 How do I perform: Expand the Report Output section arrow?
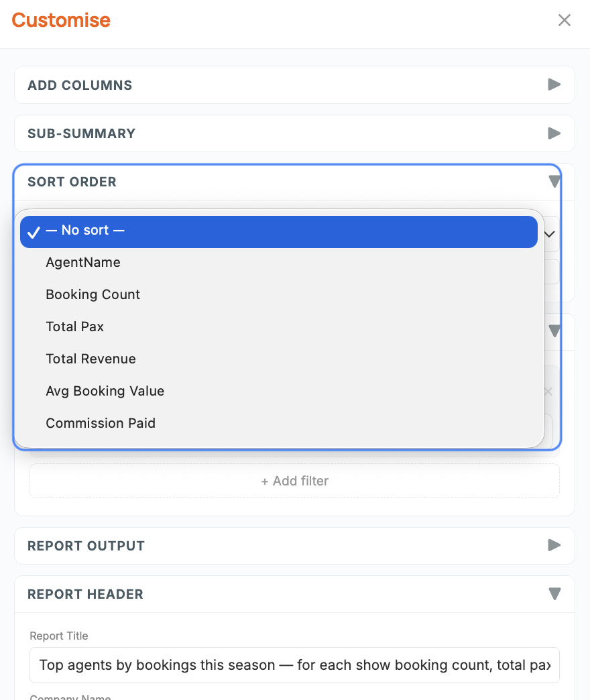[554, 545]
